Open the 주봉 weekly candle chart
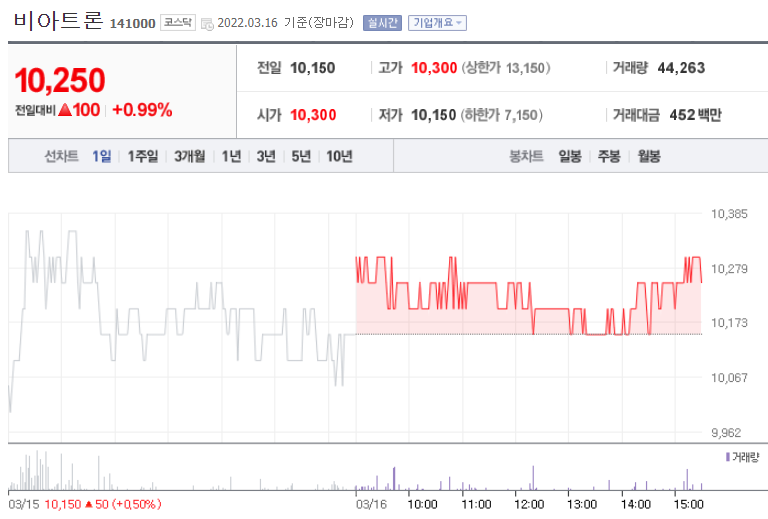The image size is (768, 519). 609,156
